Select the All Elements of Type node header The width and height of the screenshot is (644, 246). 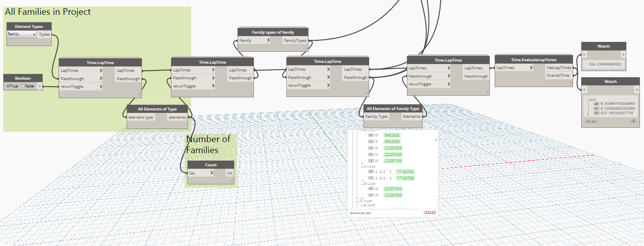tap(157, 109)
